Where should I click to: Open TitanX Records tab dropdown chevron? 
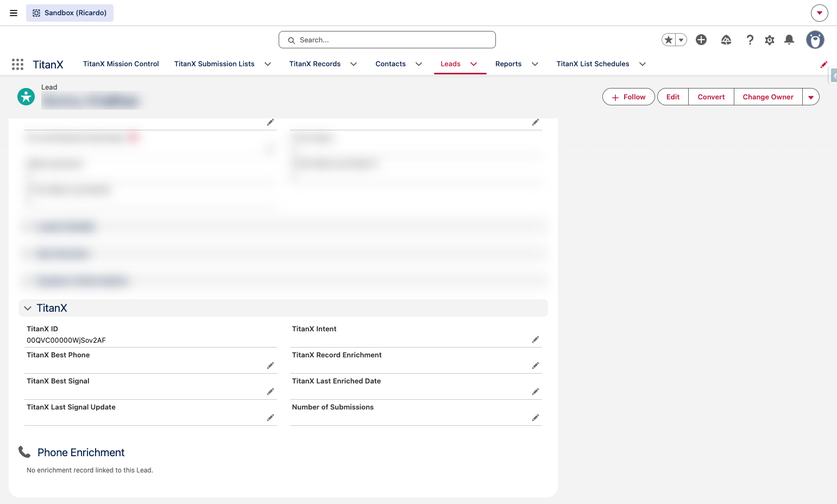pos(354,64)
